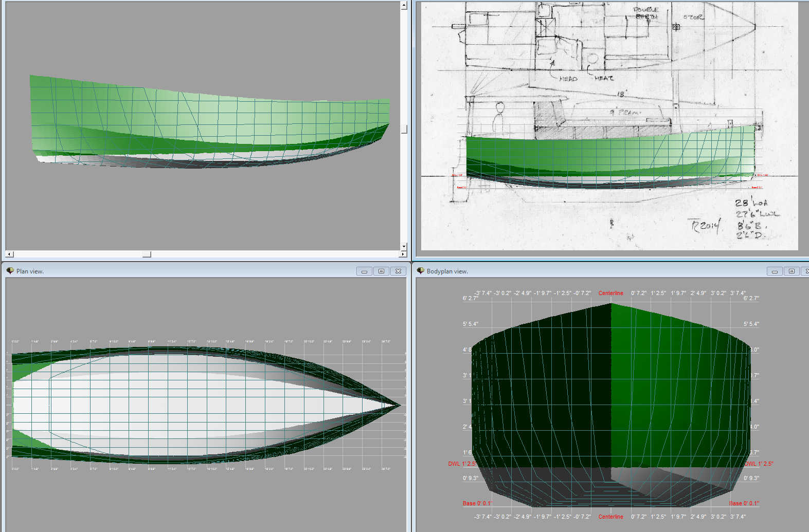
Task: Click the left 6' 2.7" height label
Action: click(x=470, y=298)
